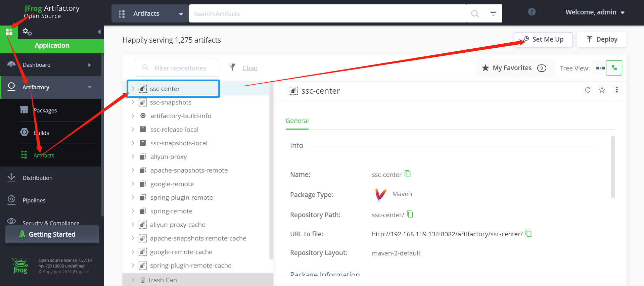Click the Distribution download icon
The width and height of the screenshot is (644, 286).
(11, 177)
